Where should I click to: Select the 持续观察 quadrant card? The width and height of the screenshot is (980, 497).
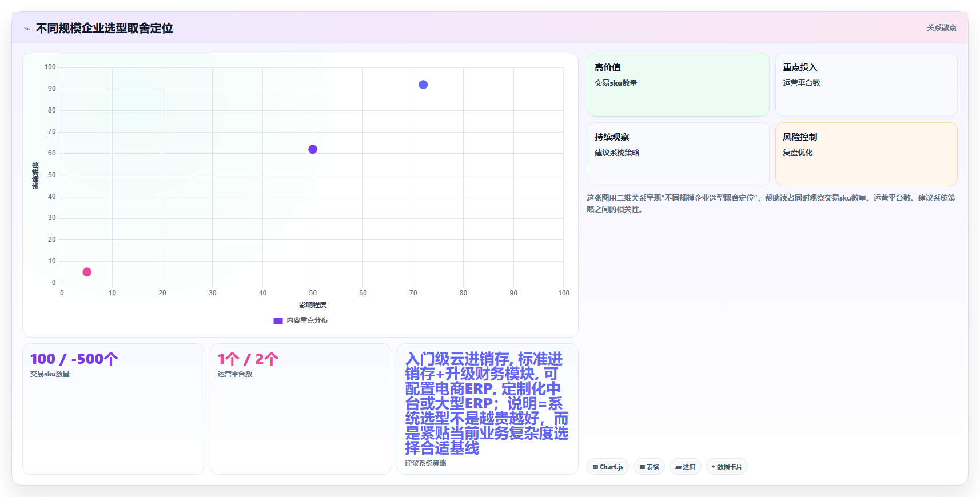678,154
